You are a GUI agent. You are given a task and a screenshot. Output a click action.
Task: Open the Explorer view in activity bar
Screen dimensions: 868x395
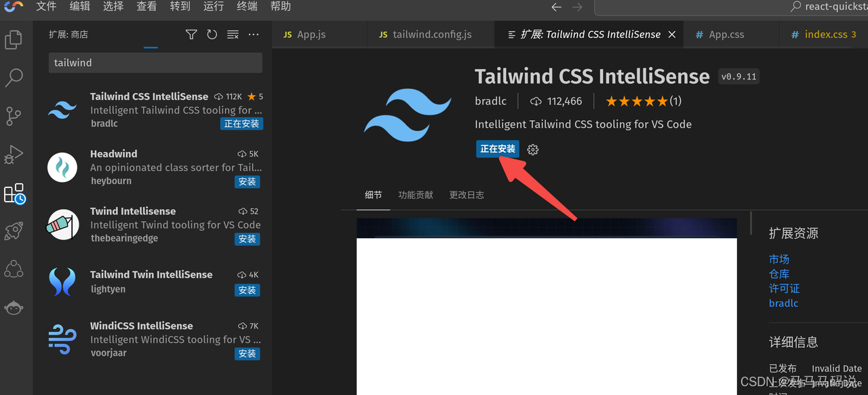pos(14,40)
